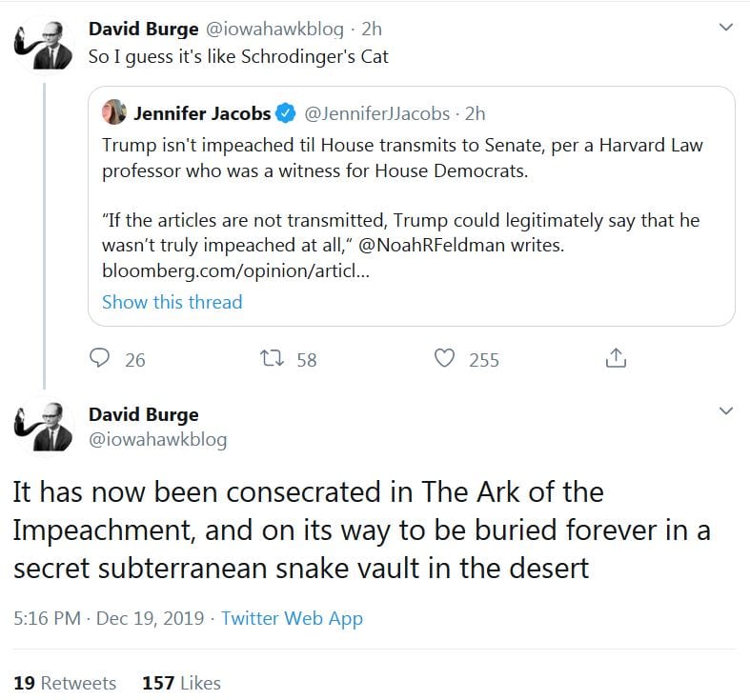This screenshot has height=700, width=750.
Task: Click the 'Show this thread' link
Action: pos(172,302)
